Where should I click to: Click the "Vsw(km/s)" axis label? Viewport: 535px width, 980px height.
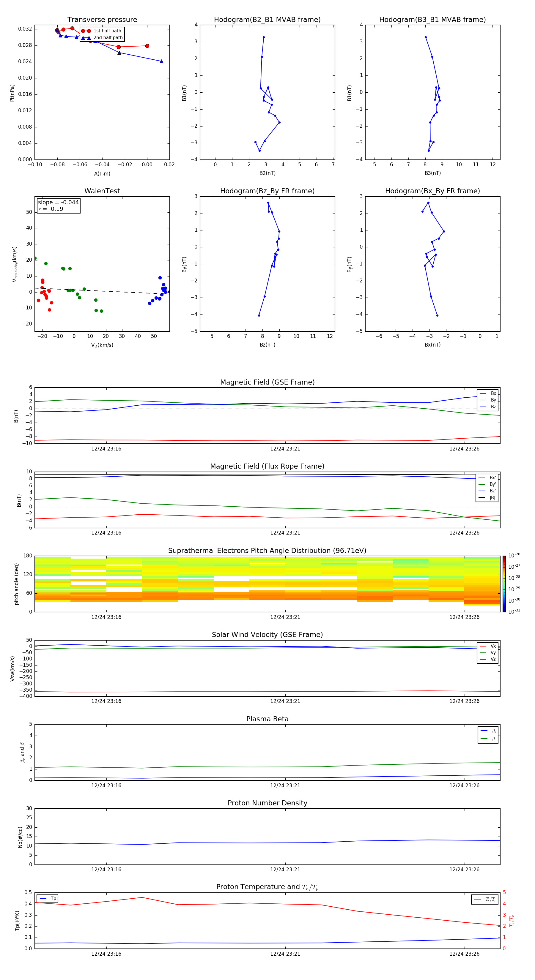click(x=12, y=668)
